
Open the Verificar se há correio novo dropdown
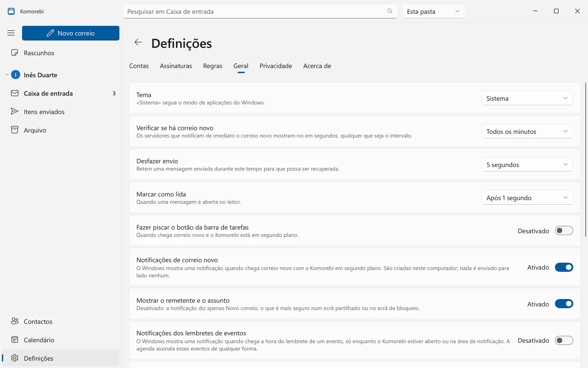(527, 132)
